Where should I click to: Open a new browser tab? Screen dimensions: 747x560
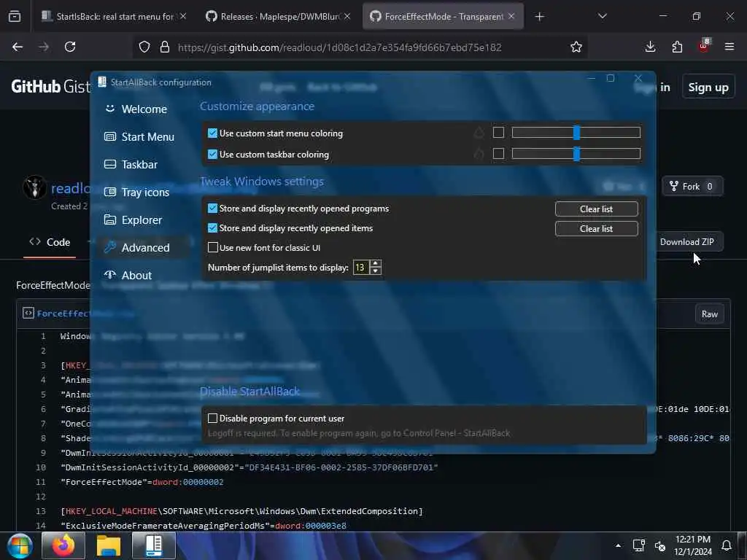point(539,17)
